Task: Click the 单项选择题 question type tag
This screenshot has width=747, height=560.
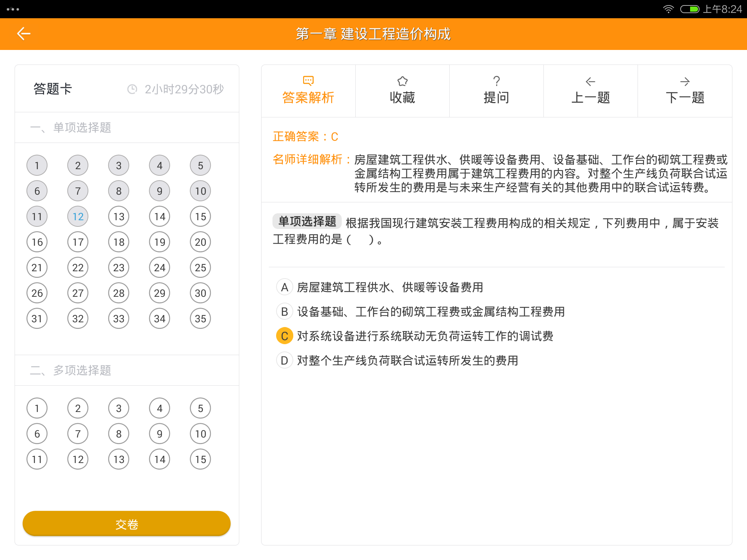Action: tap(307, 221)
